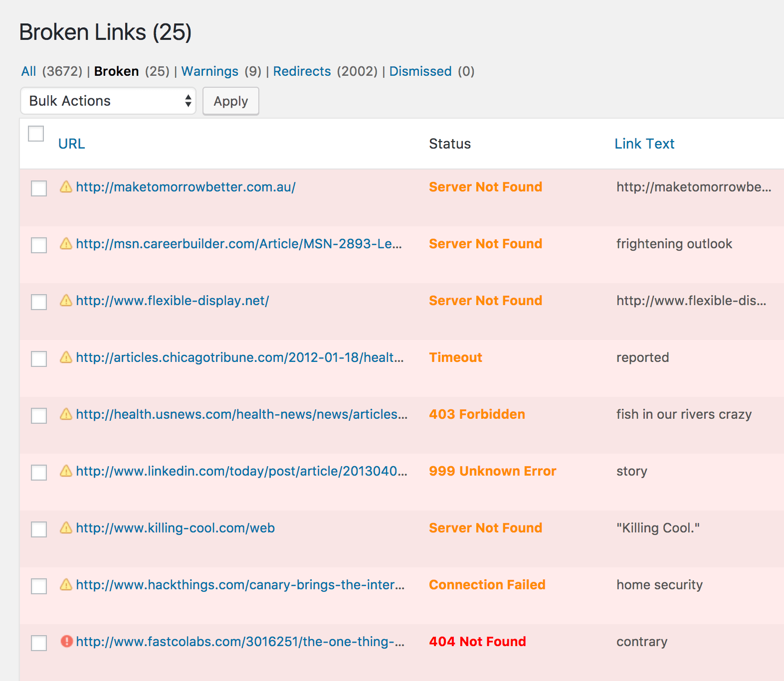The width and height of the screenshot is (784, 681).
Task: Click Server Not Found status for maketomorrowbetter
Action: click(485, 187)
